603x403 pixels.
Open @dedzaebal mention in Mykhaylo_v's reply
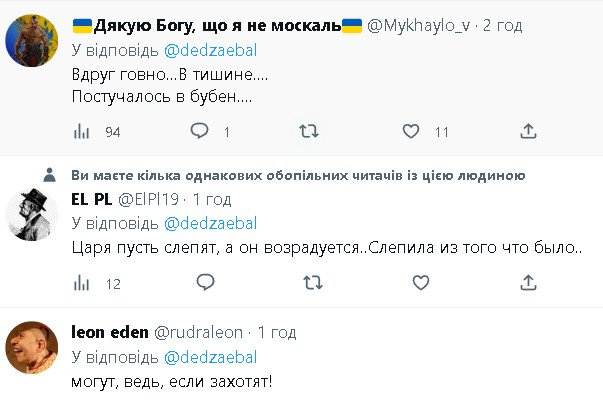210,48
